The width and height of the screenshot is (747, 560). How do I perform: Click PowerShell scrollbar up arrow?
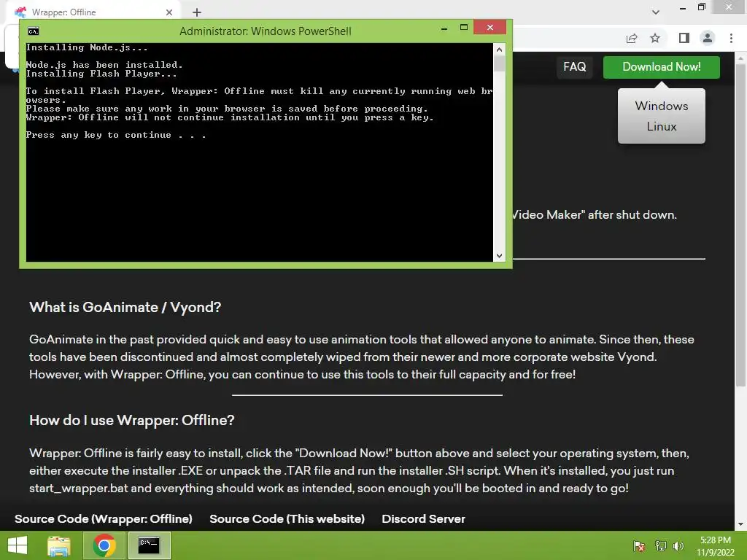coord(499,50)
